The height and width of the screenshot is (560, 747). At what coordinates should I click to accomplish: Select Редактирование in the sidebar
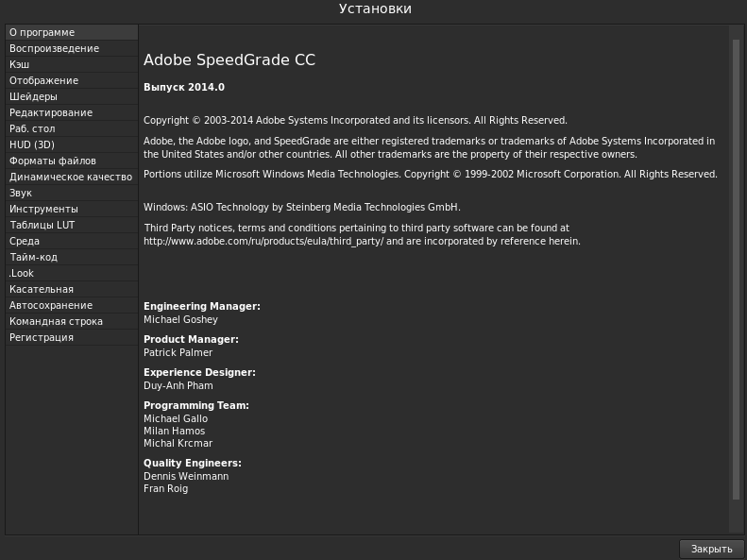(51, 112)
